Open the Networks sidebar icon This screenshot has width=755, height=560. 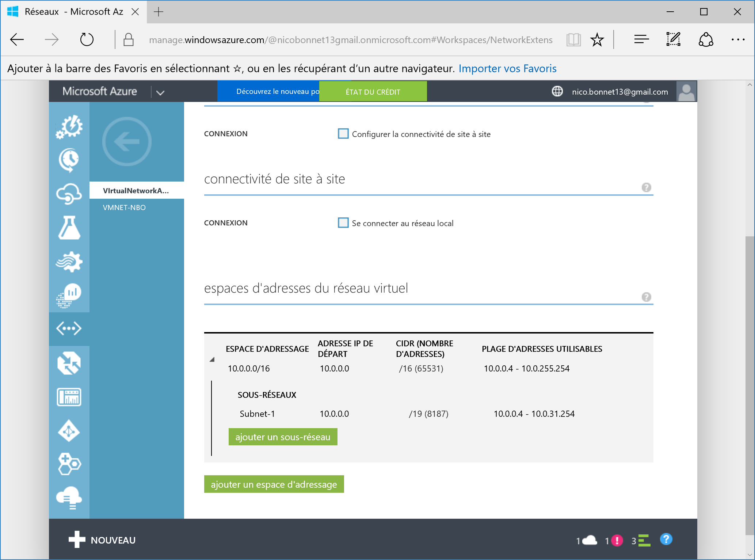69,328
